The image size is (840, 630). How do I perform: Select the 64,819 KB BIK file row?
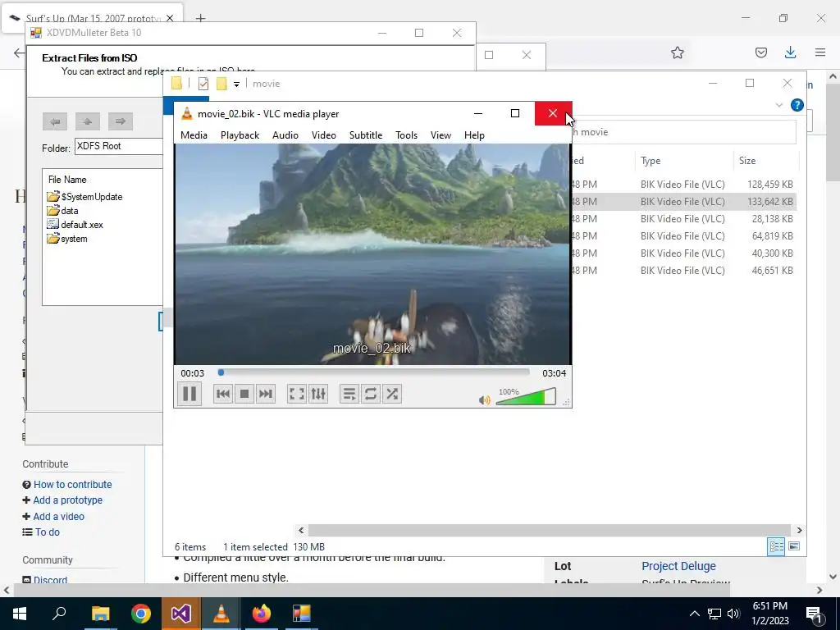(683, 235)
